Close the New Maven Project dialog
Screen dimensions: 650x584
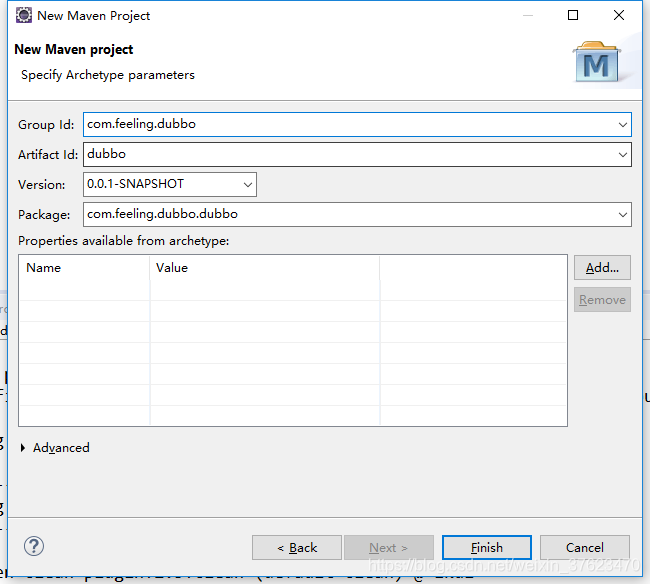pyautogui.click(x=619, y=15)
